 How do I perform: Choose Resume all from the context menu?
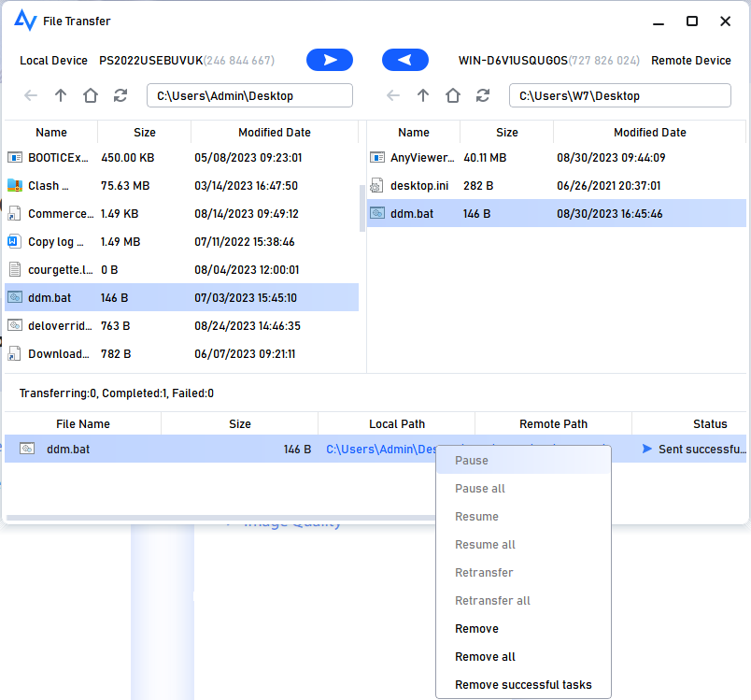coord(523,544)
